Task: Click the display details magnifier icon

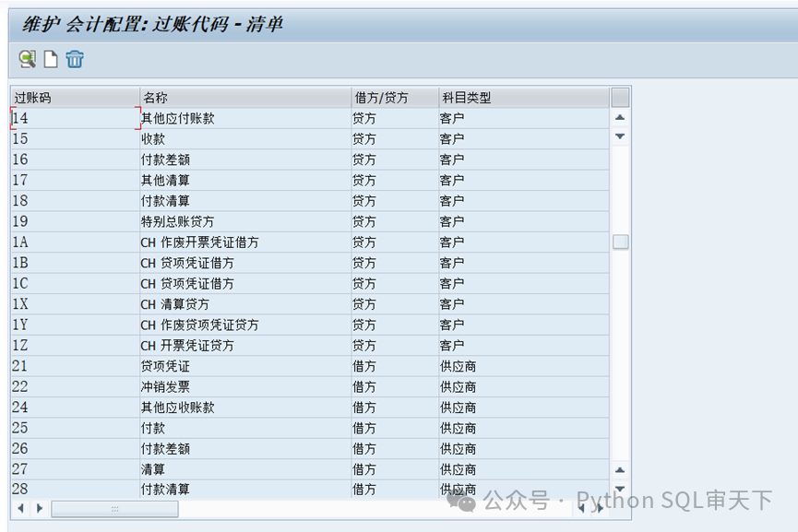Action: pos(28,59)
